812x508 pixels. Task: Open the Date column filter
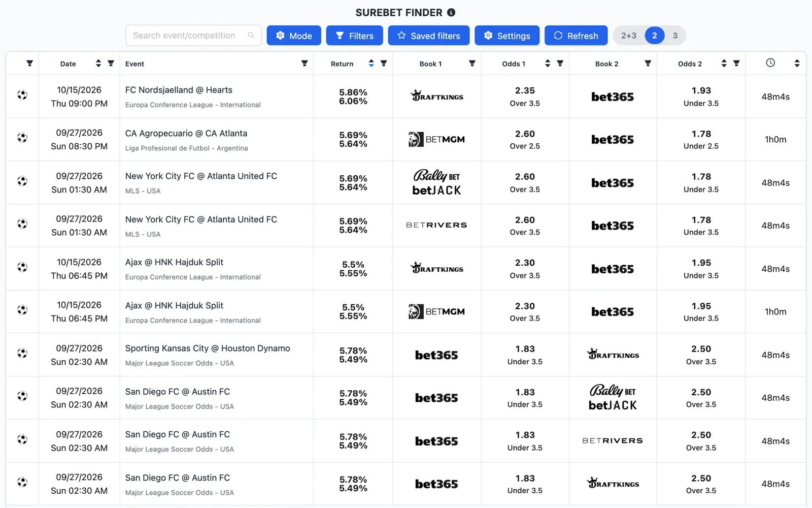[111, 63]
